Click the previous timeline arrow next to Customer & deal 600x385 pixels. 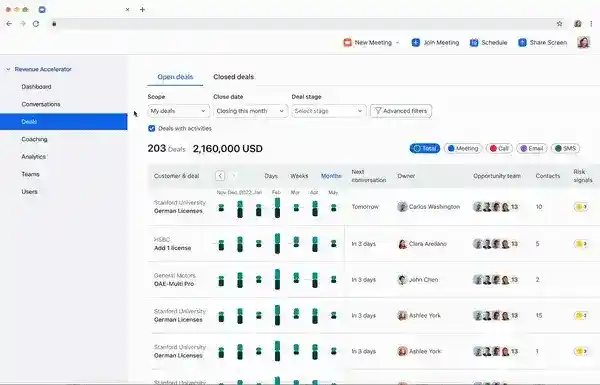pos(220,176)
